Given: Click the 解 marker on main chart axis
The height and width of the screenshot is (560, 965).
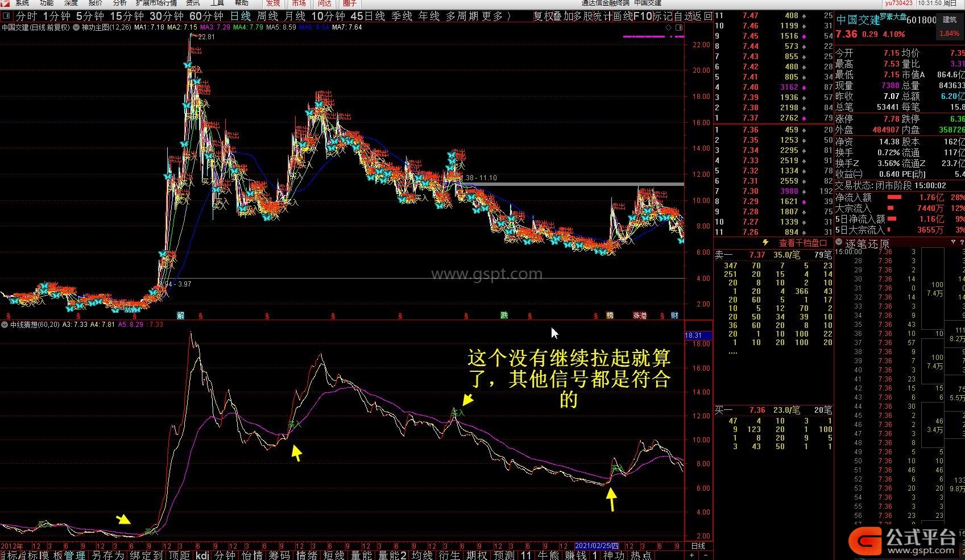Looking at the screenshot, I should click(181, 316).
